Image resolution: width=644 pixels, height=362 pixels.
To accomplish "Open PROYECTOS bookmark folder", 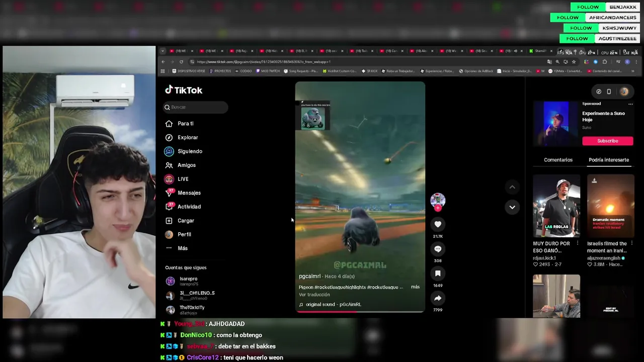I will click(220, 71).
